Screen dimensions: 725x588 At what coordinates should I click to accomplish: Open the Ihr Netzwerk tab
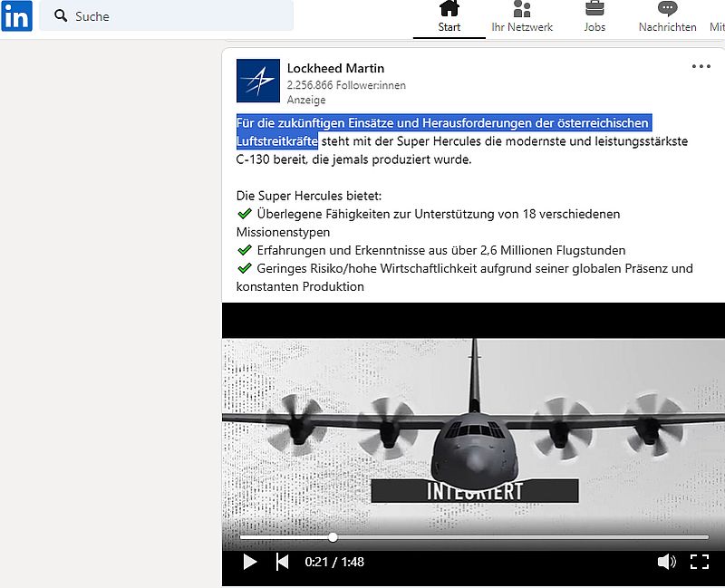(x=522, y=17)
